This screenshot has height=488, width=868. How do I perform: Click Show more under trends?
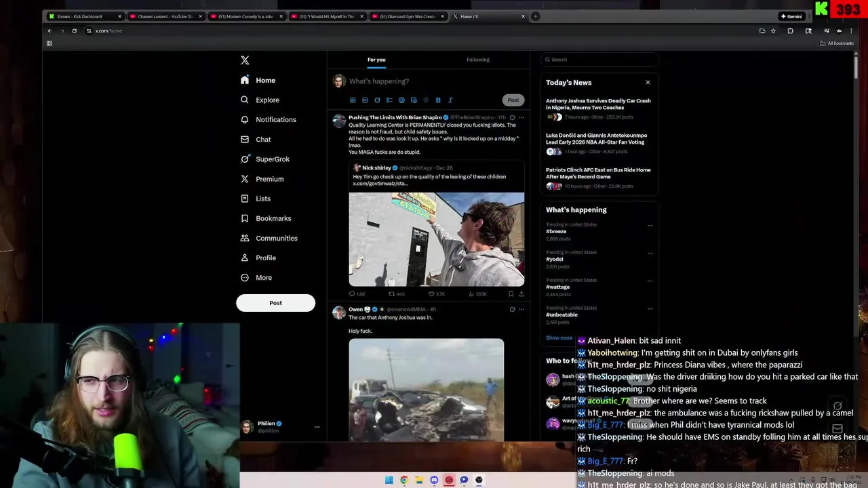pyautogui.click(x=559, y=338)
